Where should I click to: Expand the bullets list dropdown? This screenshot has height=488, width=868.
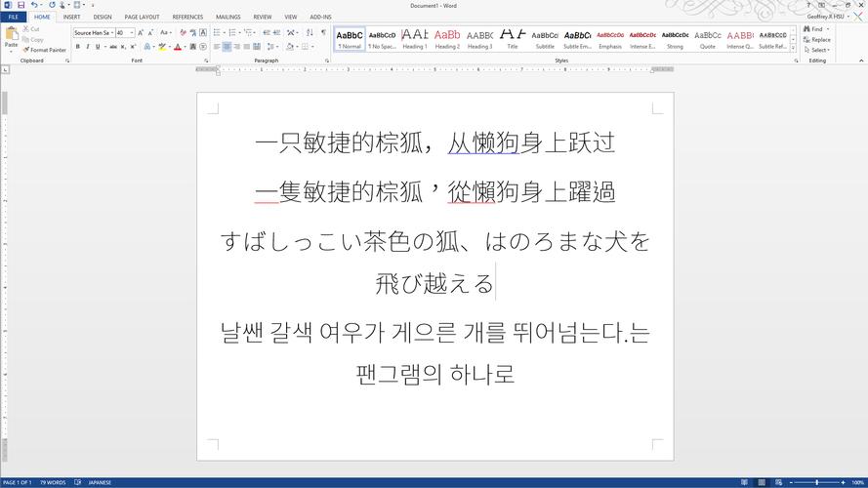point(224,33)
